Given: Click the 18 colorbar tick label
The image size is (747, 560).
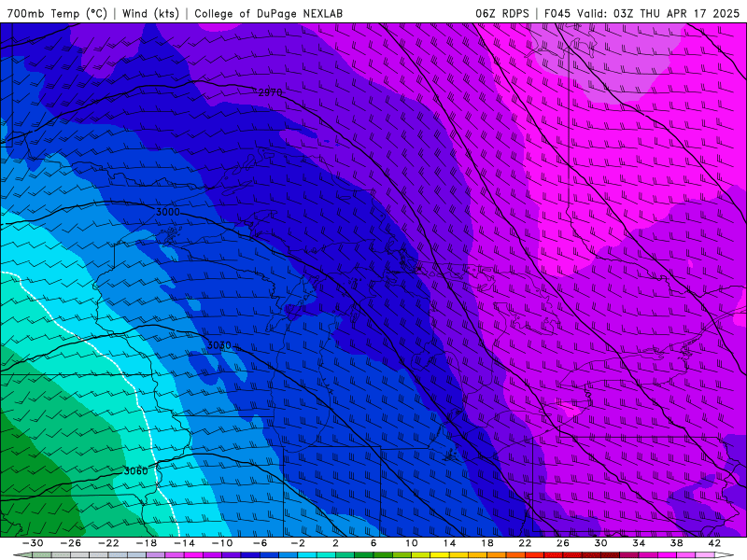Looking at the screenshot, I should point(486,543).
